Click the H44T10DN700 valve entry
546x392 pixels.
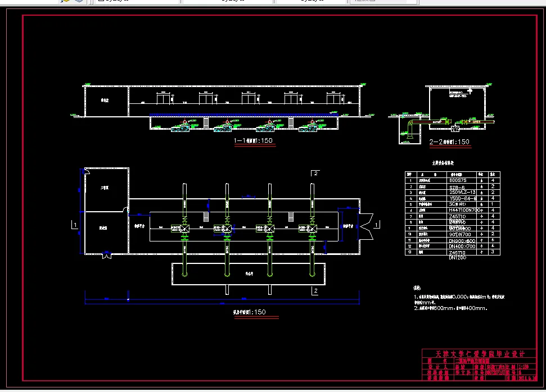pos(464,210)
